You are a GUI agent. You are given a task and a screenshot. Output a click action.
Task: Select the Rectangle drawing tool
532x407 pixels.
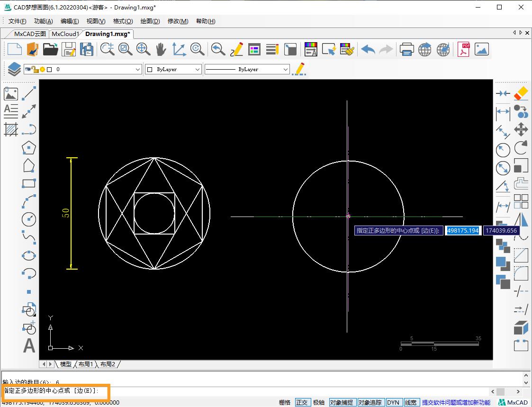click(29, 183)
